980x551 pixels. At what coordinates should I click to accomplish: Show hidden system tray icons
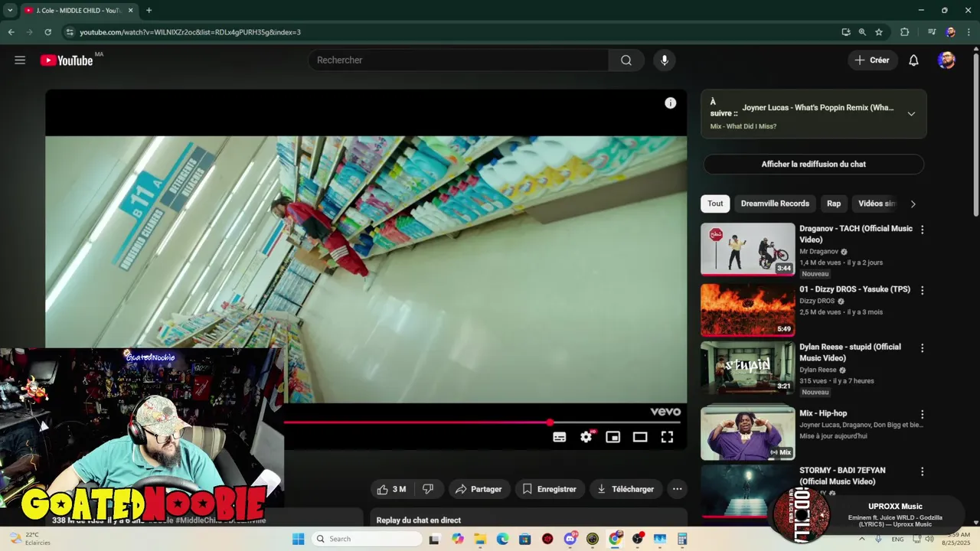click(x=863, y=539)
